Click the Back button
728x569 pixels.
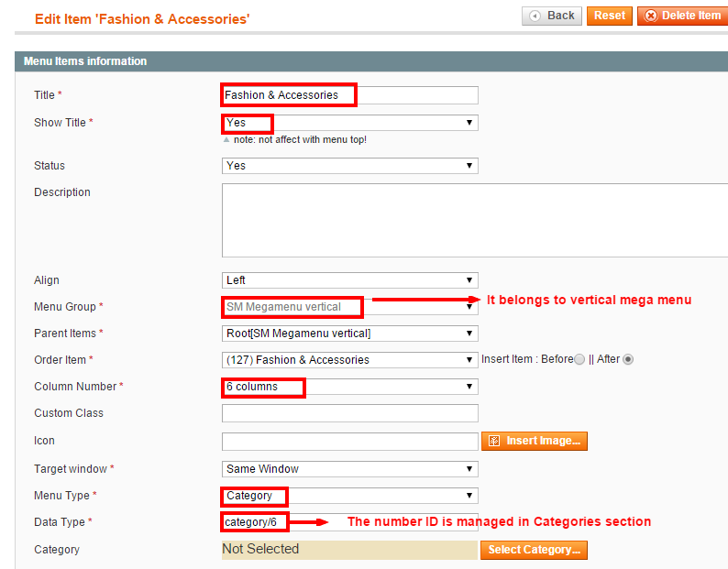pos(552,16)
